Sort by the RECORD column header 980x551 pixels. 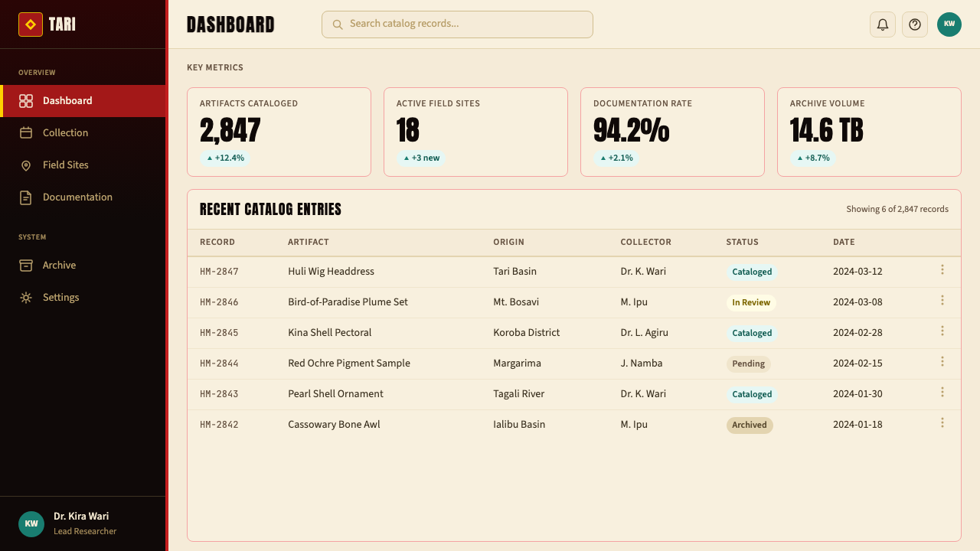(x=217, y=242)
